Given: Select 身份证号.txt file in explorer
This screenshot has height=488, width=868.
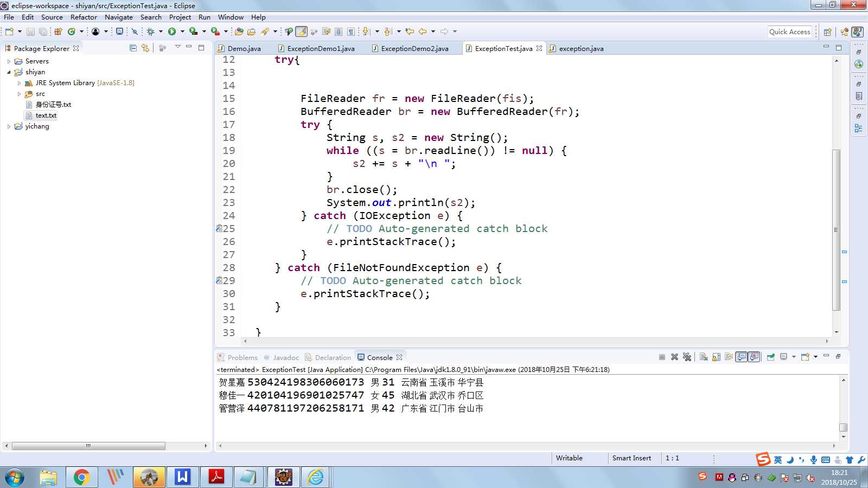Looking at the screenshot, I should click(x=53, y=105).
